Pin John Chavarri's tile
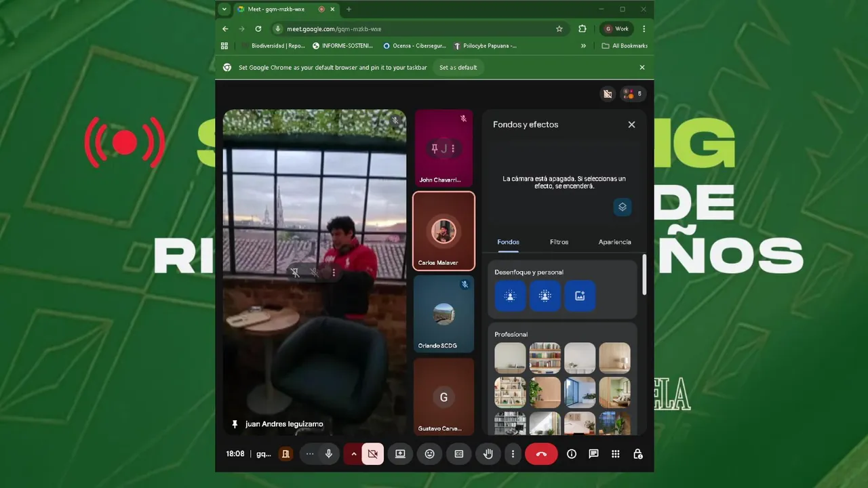The height and width of the screenshot is (488, 868). (x=434, y=148)
